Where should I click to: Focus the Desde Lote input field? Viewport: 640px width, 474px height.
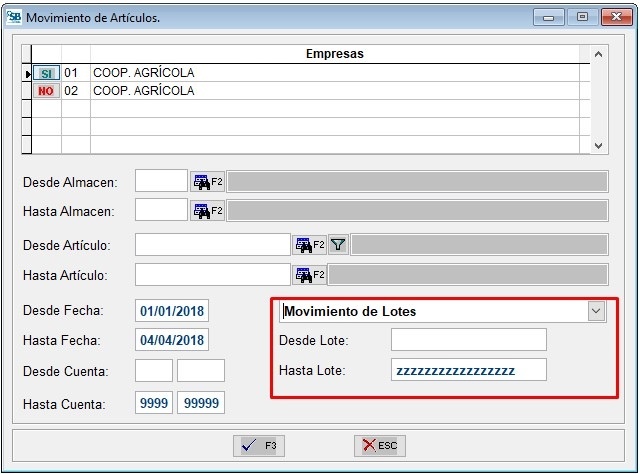[468, 340]
